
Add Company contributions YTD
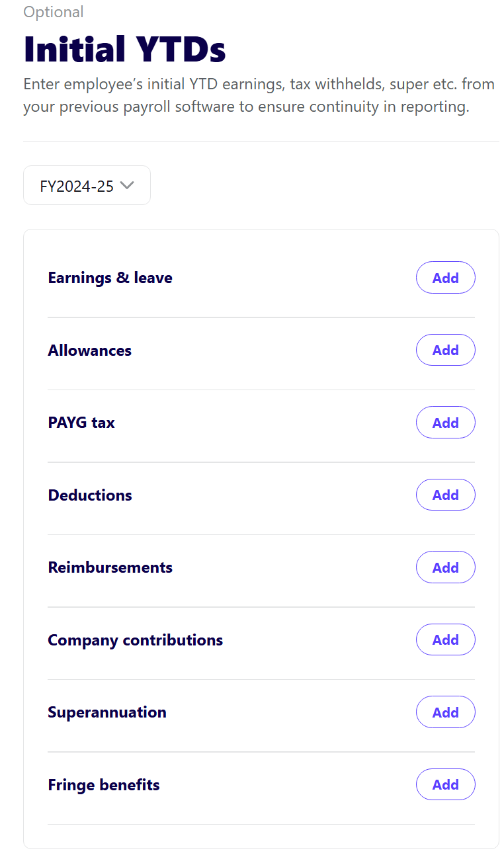[445, 640]
